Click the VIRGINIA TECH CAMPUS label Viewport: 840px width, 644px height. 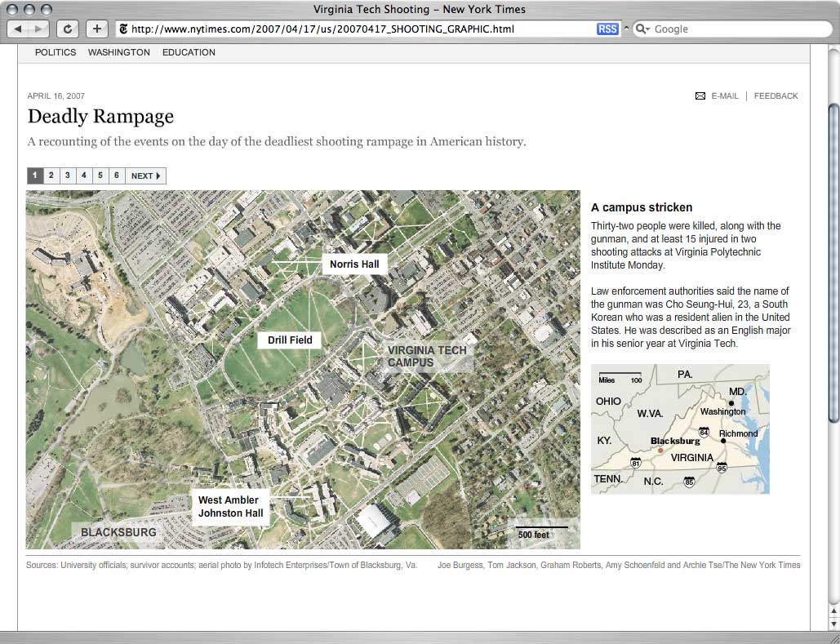(x=427, y=357)
